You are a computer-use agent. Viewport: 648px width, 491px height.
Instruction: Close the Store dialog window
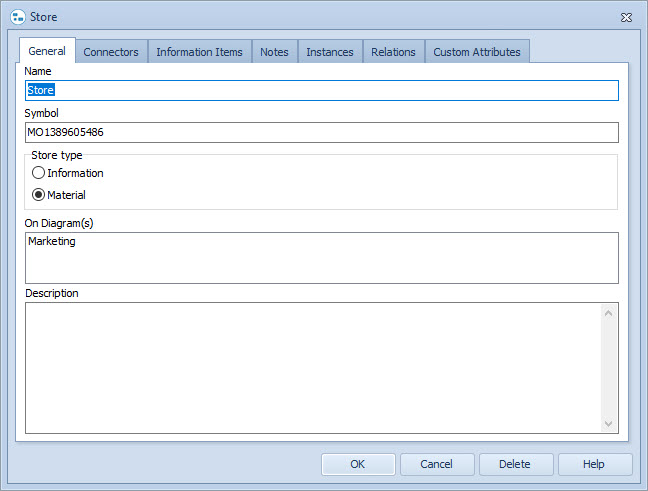point(626,17)
